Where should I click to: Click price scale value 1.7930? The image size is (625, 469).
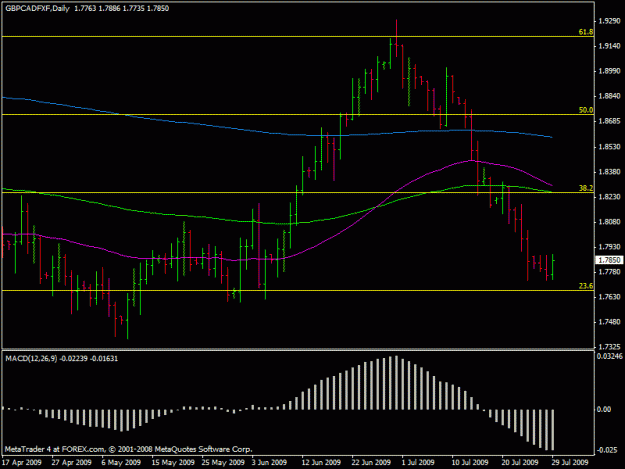610,247
